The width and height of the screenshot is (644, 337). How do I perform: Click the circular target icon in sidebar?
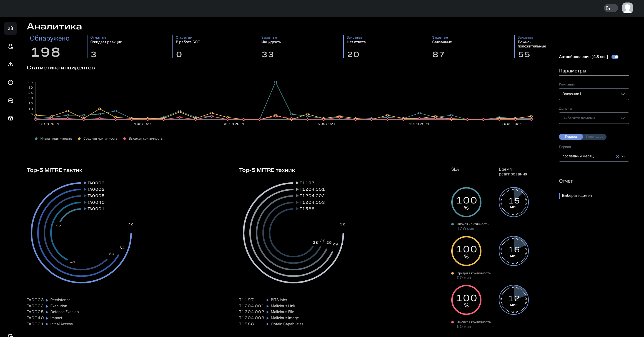(x=11, y=82)
